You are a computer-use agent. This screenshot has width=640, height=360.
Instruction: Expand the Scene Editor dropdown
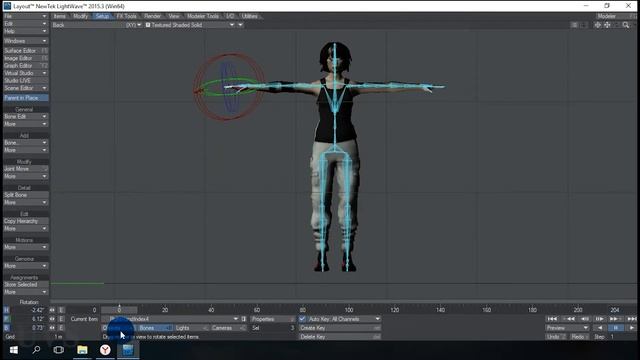point(26,88)
